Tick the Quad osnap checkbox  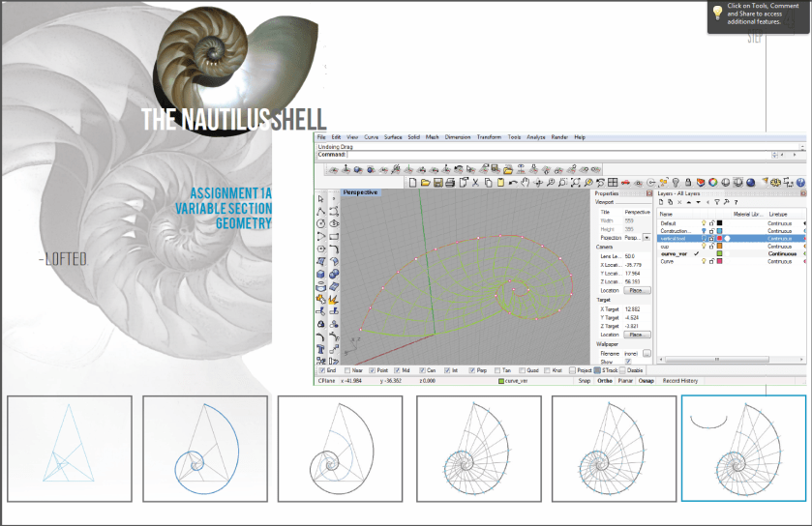[521, 369]
